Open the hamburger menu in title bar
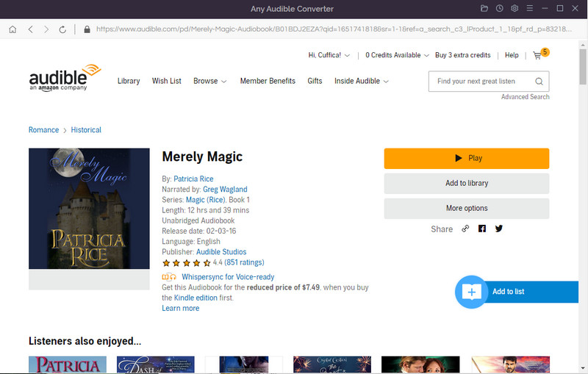This screenshot has width=588, height=374. pos(529,8)
